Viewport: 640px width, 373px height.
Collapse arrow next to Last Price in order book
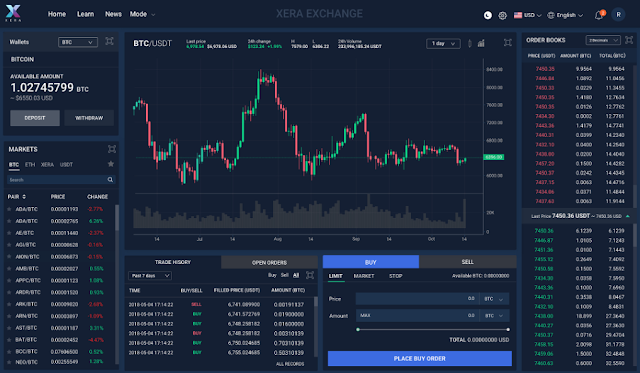coord(628,216)
